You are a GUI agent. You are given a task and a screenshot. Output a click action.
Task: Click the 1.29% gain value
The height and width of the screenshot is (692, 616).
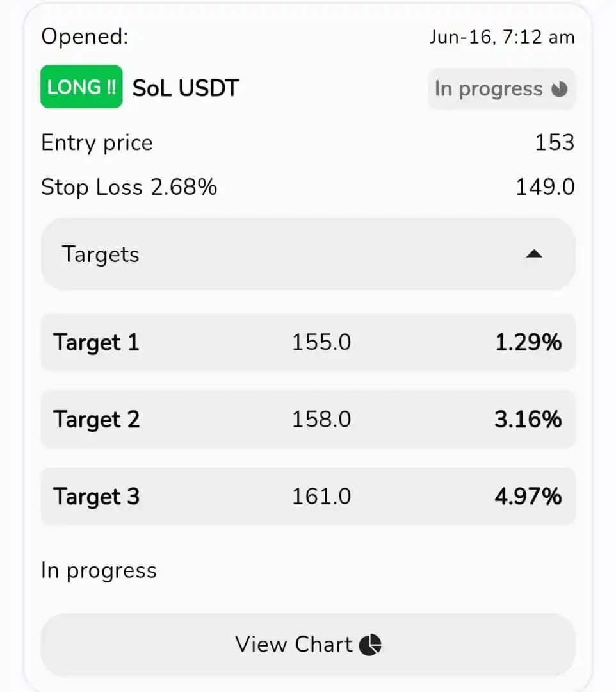[528, 342]
